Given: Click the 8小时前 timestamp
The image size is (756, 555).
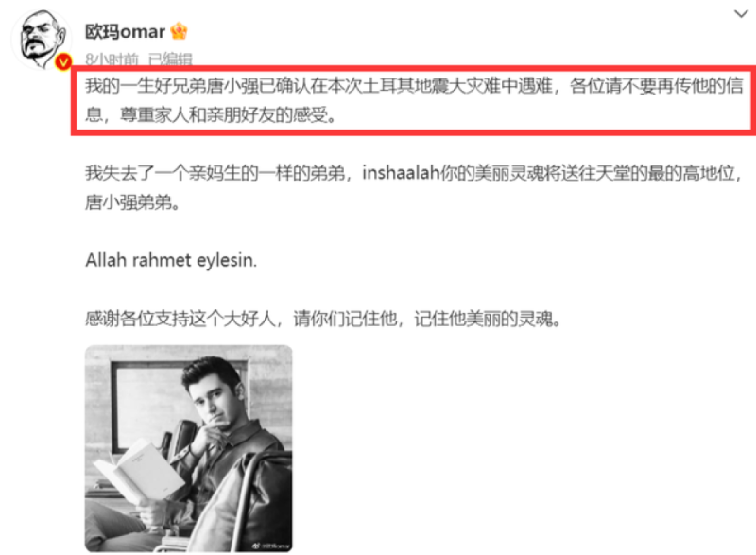Looking at the screenshot, I should point(112,60).
